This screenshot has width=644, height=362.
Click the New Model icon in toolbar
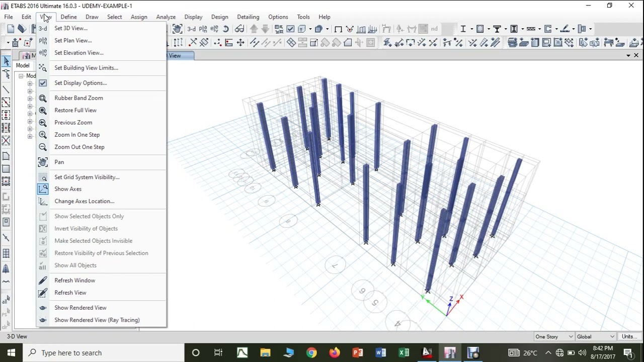point(10,29)
